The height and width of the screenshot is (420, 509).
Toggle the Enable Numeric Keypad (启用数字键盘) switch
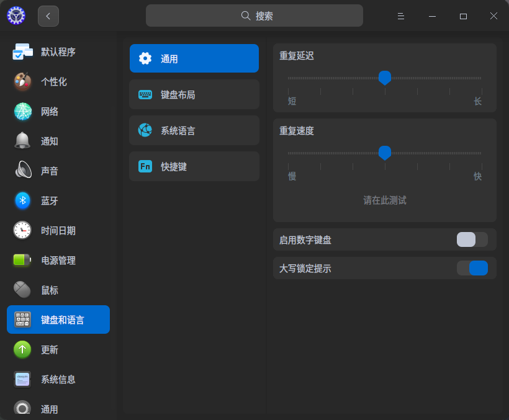tap(472, 239)
